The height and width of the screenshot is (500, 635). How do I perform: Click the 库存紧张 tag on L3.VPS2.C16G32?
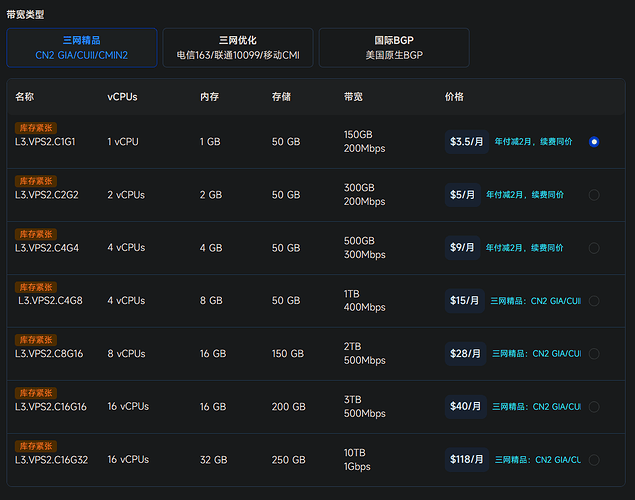pyautogui.click(x=36, y=446)
